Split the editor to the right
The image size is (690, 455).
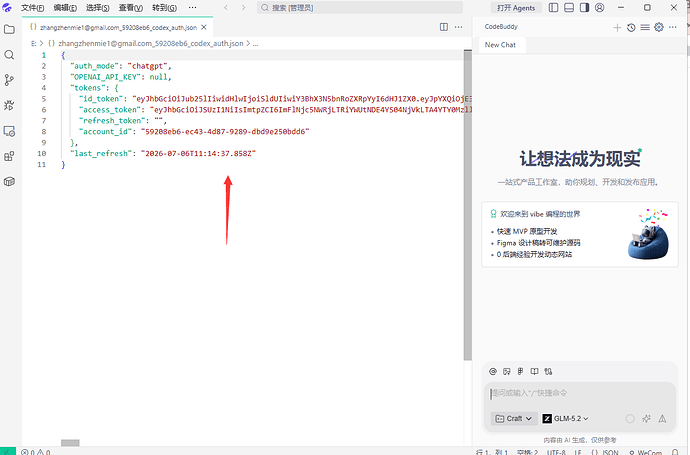(x=444, y=27)
